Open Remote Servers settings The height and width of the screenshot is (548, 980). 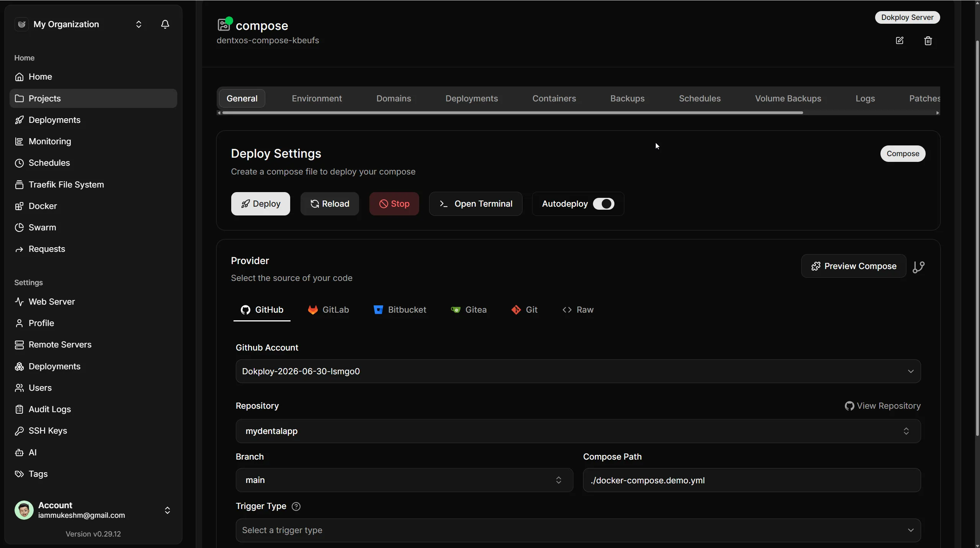[x=93, y=344]
